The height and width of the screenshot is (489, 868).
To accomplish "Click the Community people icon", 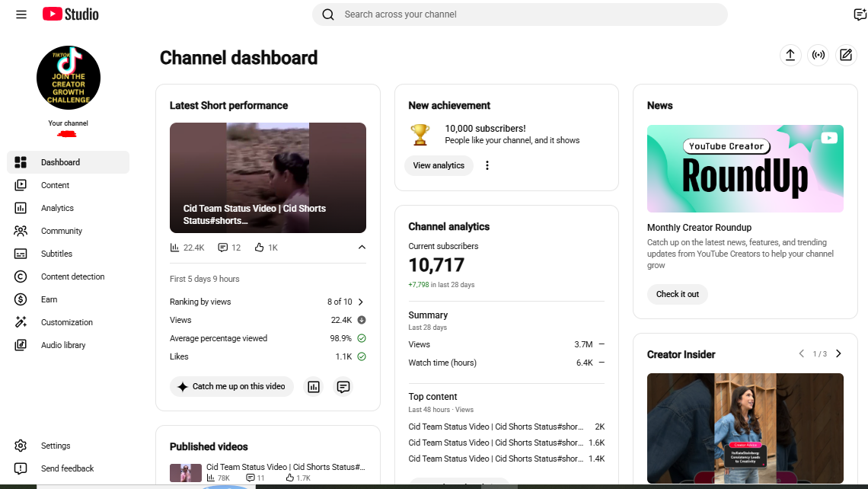I will [x=21, y=231].
